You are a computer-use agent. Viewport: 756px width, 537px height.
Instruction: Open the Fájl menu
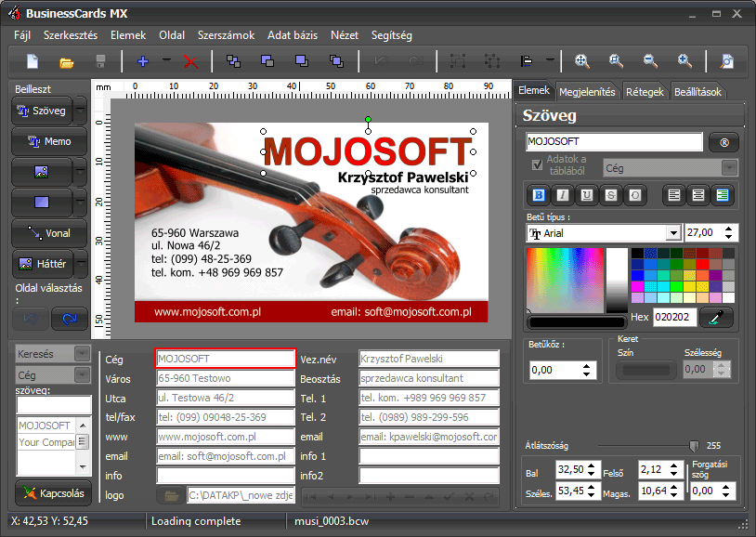tap(22, 35)
